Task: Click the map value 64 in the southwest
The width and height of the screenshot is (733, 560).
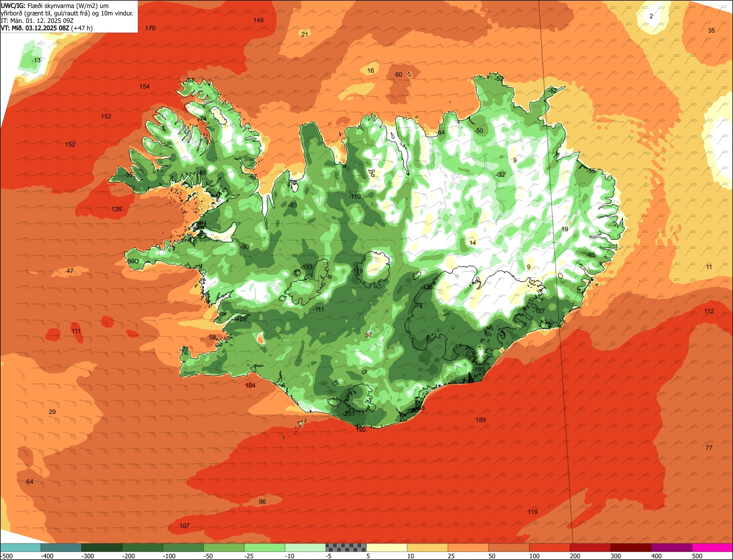Action: tap(30, 482)
